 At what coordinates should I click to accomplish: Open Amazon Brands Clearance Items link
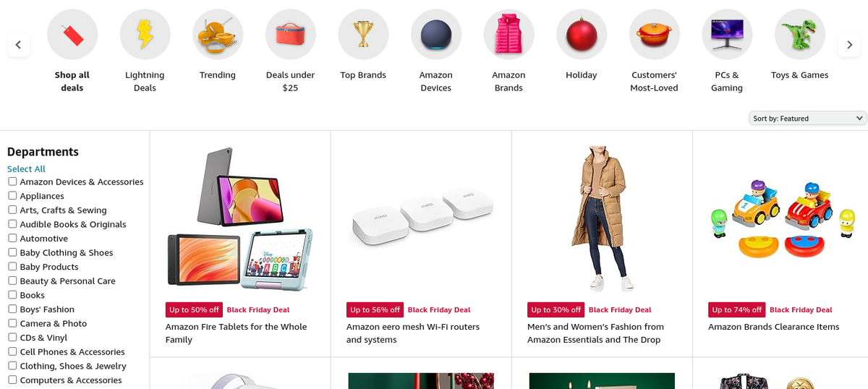pyautogui.click(x=774, y=327)
